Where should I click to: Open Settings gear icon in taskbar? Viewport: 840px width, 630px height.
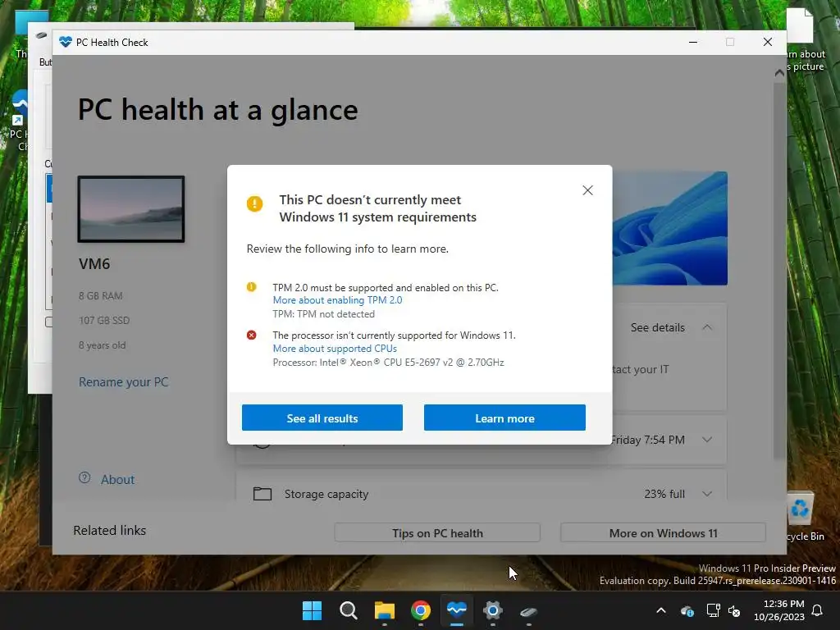(492, 610)
